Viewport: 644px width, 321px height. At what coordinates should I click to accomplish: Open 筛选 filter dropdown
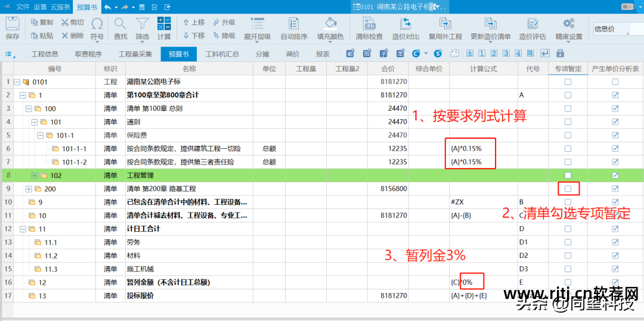(143, 29)
